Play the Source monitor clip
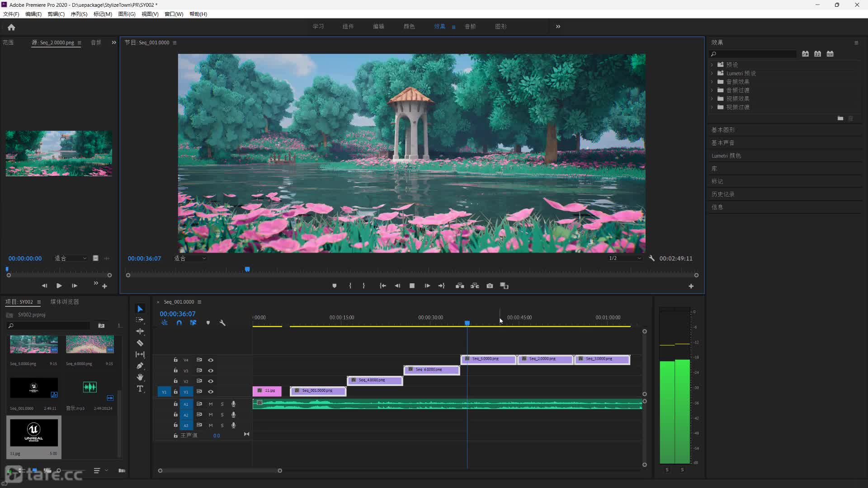Screen dimensions: 868x488 click(59, 286)
